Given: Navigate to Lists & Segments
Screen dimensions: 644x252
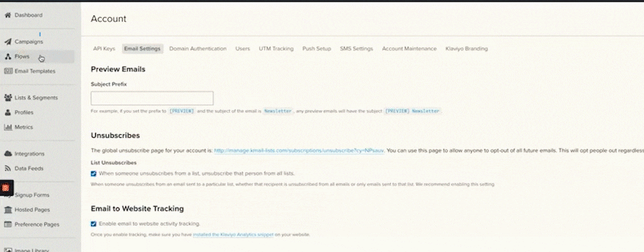Looking at the screenshot, I should [36, 98].
